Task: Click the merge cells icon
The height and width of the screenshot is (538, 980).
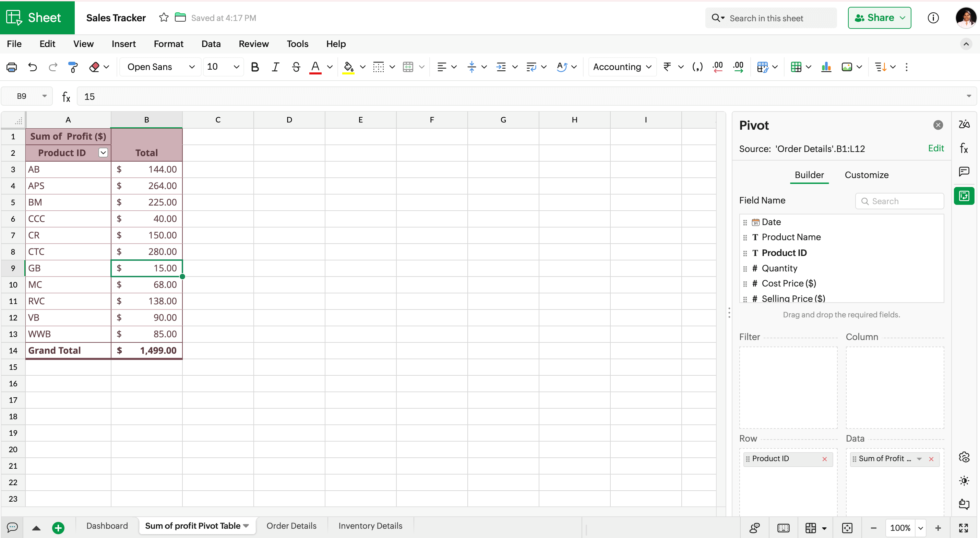Action: coord(408,67)
